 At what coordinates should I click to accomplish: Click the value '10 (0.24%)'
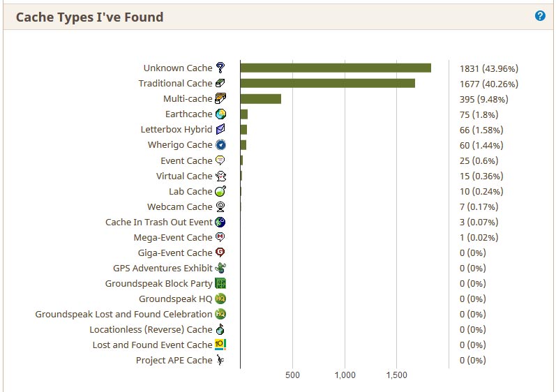(481, 191)
